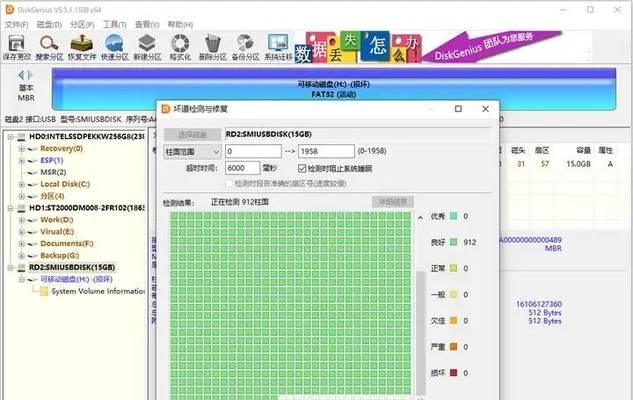Click the ending cylinder field showing 1958
633x400 pixels.
click(x=326, y=151)
